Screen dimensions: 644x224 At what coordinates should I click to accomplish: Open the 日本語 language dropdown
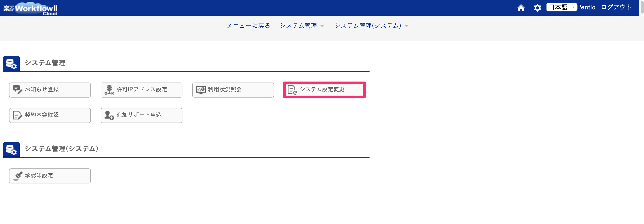click(x=561, y=7)
